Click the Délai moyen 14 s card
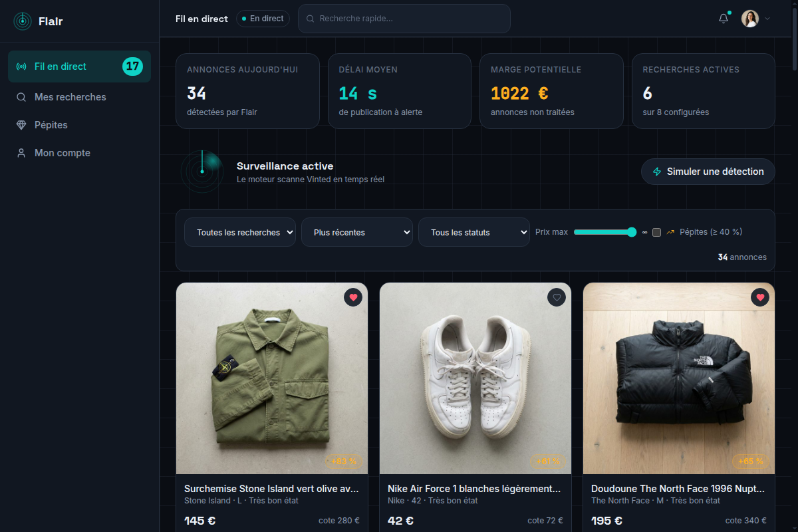 click(400, 91)
